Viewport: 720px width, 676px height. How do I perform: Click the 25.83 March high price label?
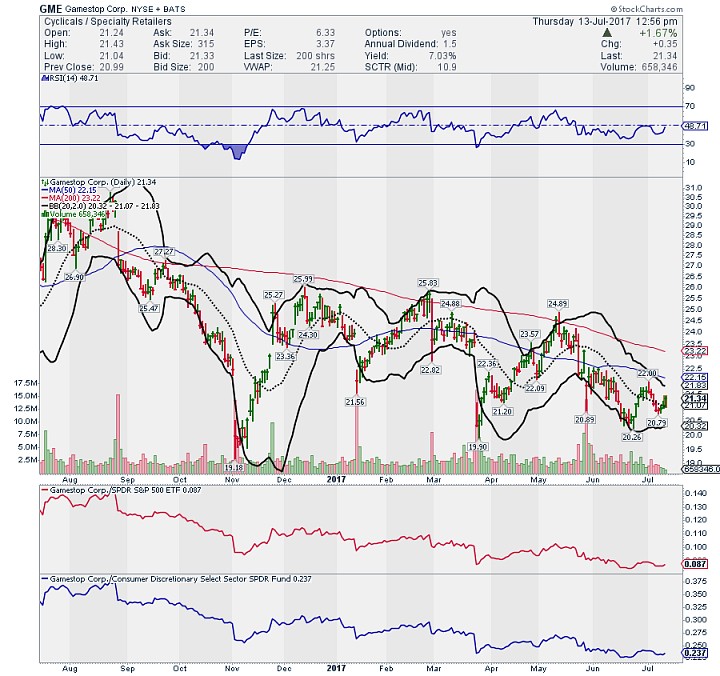pos(428,283)
